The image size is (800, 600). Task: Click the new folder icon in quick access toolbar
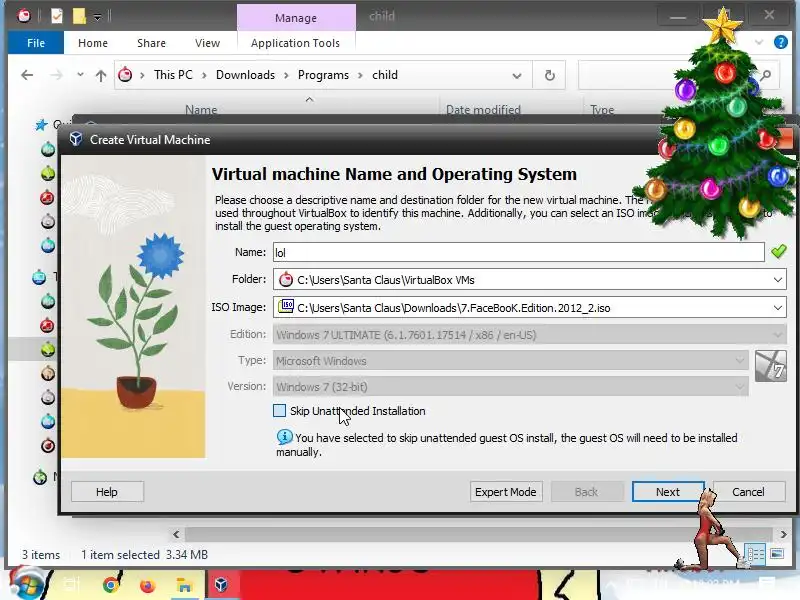[x=79, y=16]
